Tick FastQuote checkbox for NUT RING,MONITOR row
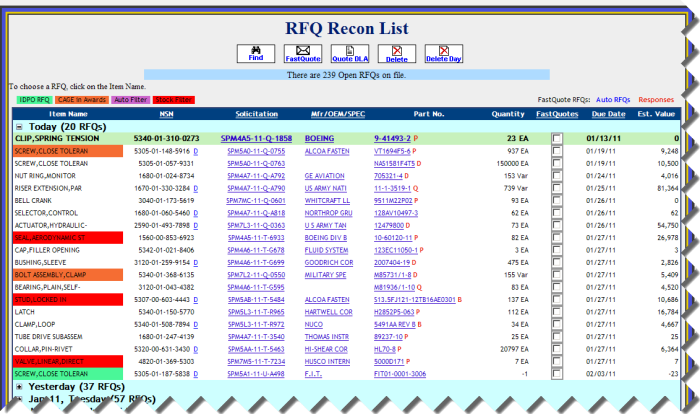This screenshot has height=414, width=700. tap(557, 176)
